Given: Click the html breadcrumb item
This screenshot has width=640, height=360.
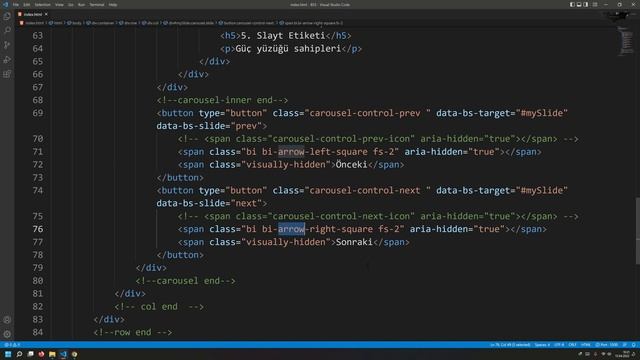Looking at the screenshot, I should tap(56, 23).
